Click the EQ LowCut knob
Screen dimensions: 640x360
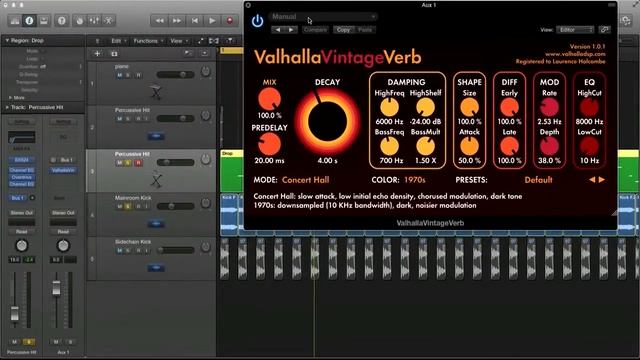(589, 146)
